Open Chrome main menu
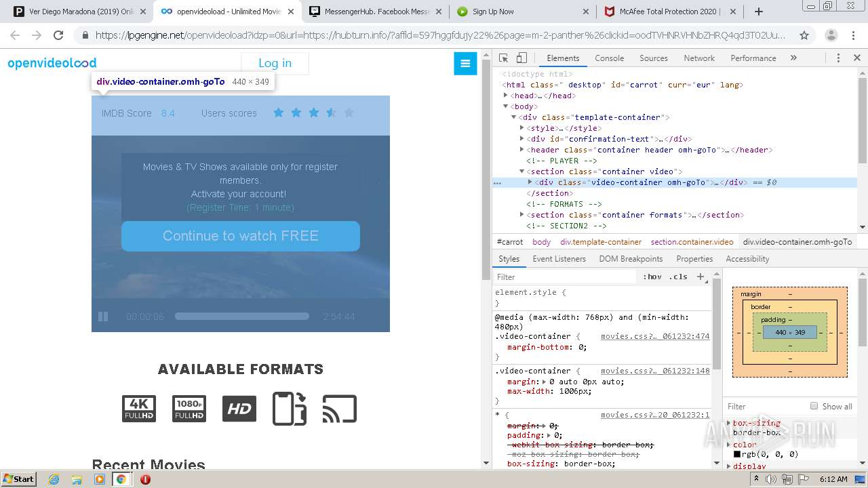 (x=854, y=35)
